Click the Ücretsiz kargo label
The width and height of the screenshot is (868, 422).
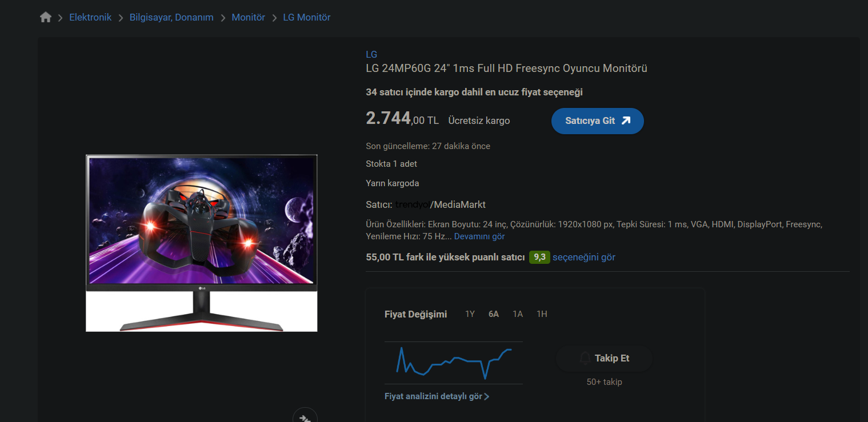click(479, 120)
